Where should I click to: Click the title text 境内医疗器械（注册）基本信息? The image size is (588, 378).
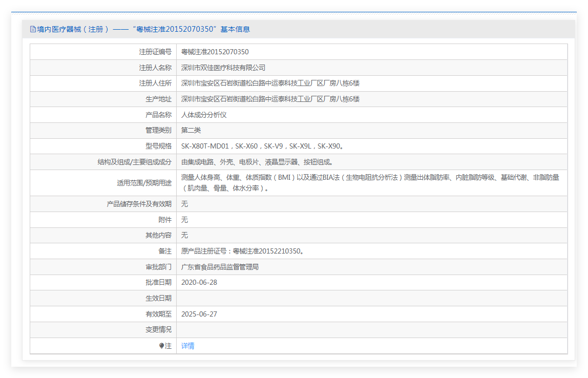coord(143,29)
